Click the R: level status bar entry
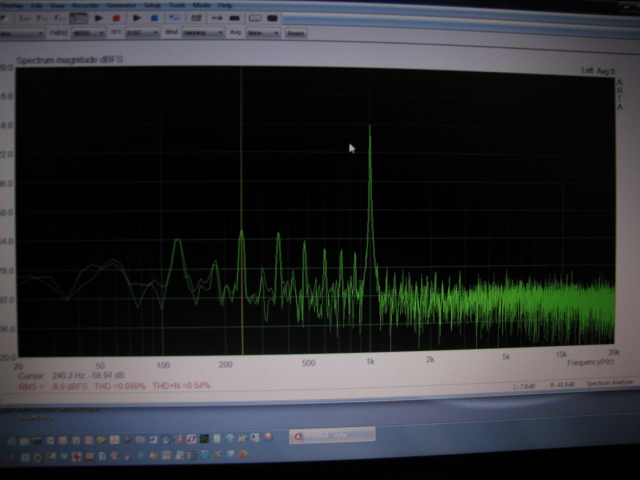This screenshot has width=640, height=480. 562,385
